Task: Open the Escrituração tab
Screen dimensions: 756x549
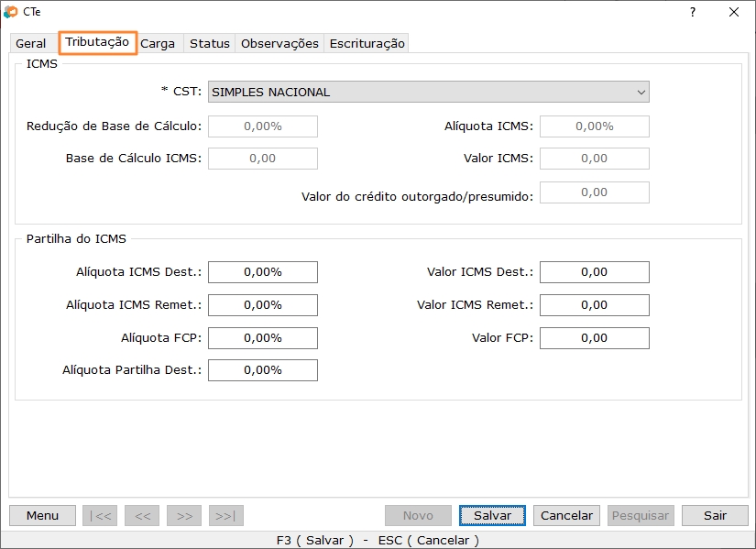Action: 367,43
